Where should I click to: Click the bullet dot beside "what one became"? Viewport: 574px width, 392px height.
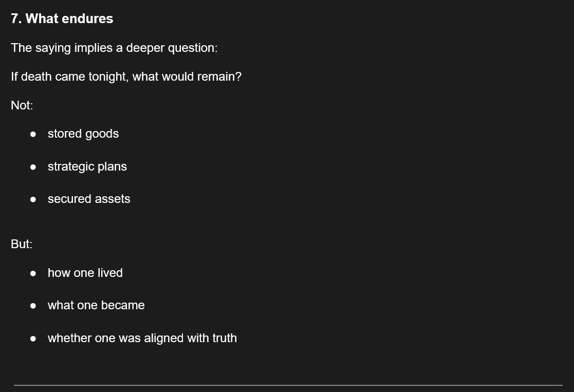point(33,306)
